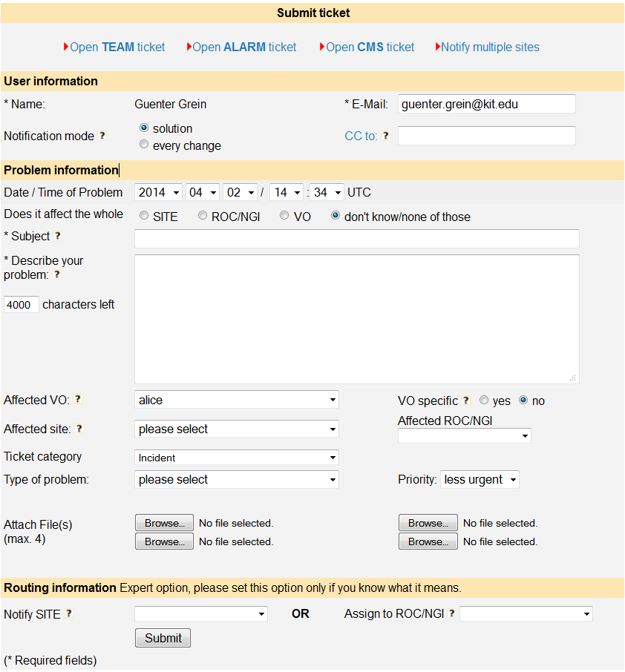This screenshot has height=672, width=625.
Task: Open help for Notification mode
Action: click(x=103, y=136)
